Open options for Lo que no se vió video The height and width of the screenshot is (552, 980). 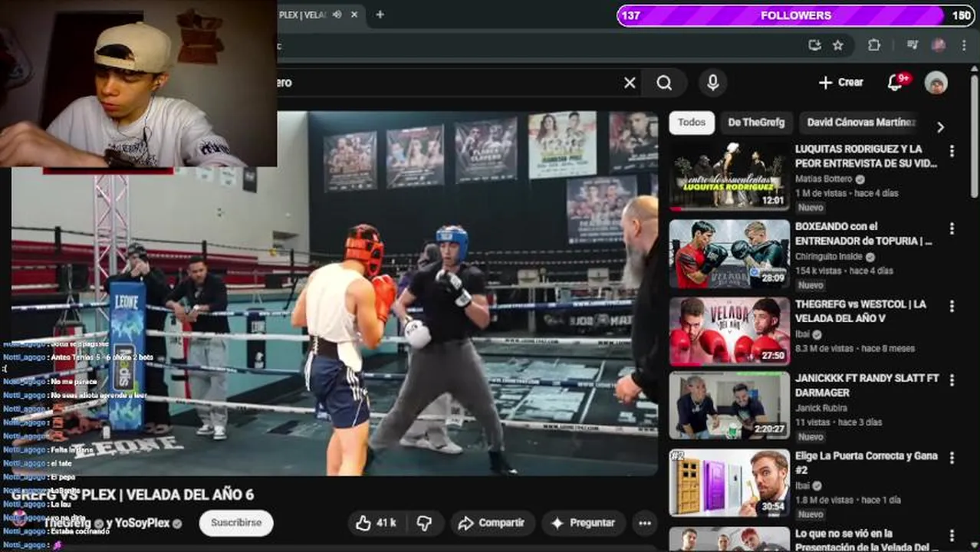[x=952, y=535]
